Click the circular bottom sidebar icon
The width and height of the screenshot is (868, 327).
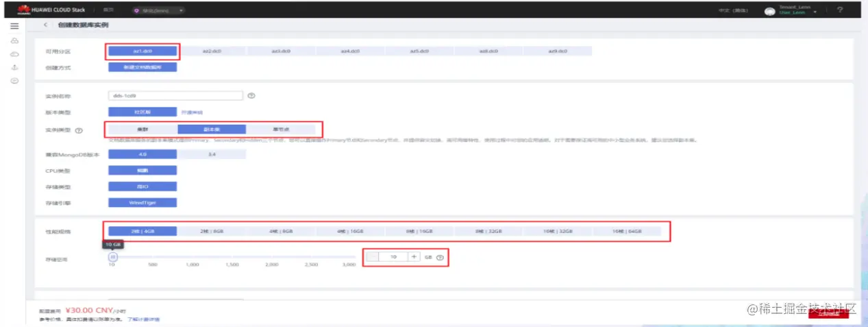(x=14, y=81)
